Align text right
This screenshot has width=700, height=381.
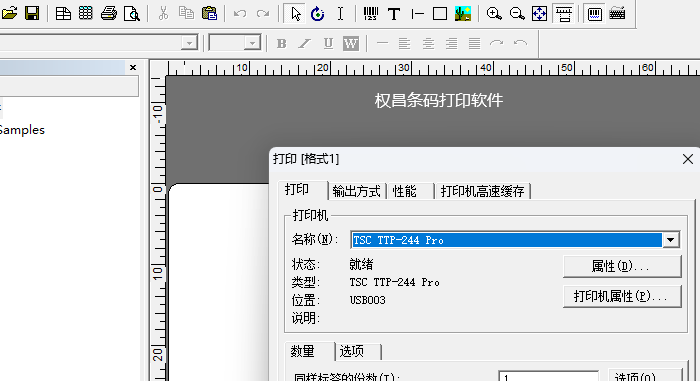[451, 43]
